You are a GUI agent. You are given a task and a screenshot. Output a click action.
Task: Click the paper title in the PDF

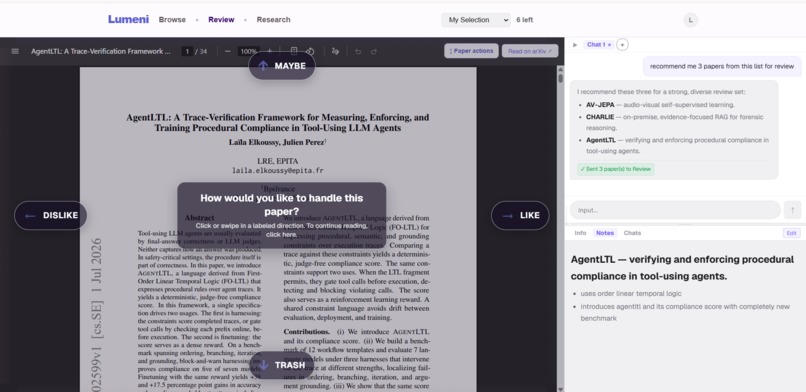(x=278, y=123)
